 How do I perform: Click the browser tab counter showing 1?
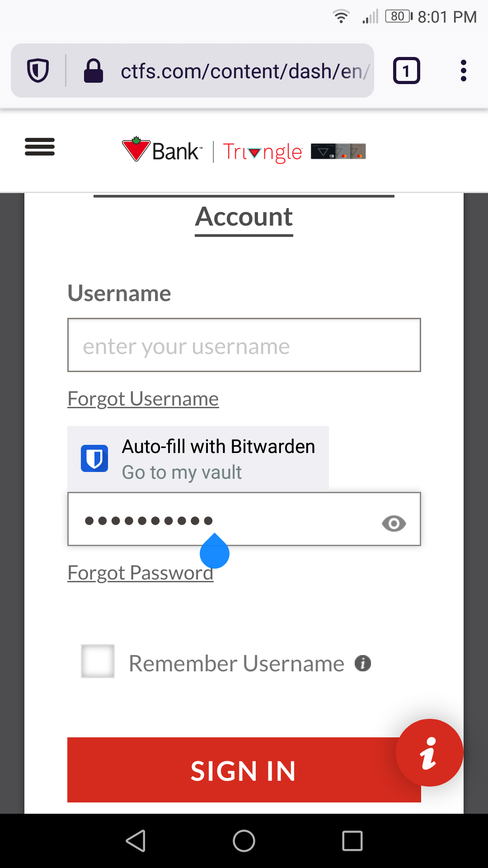click(406, 71)
